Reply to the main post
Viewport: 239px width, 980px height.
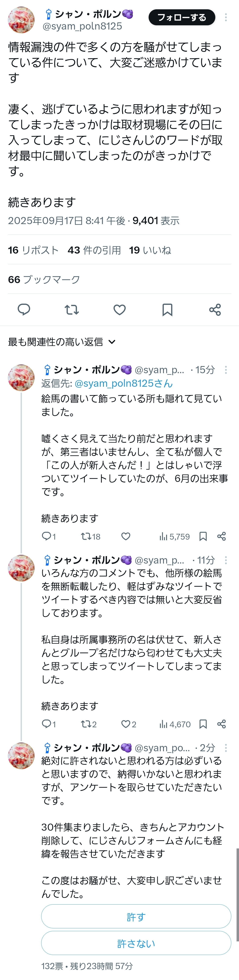24,310
